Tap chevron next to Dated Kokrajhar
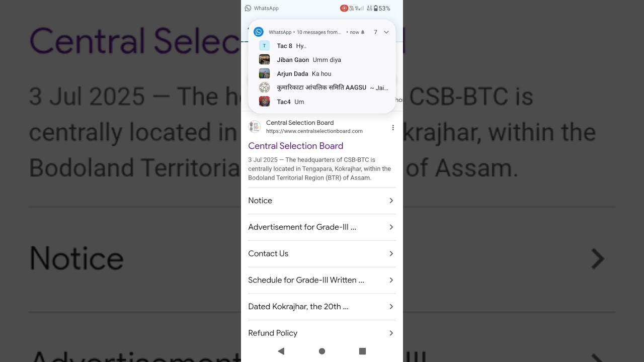The image size is (644, 362). [391, 307]
